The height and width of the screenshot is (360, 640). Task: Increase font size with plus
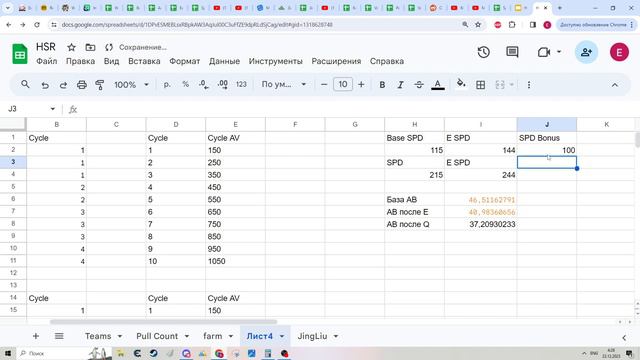tap(361, 84)
